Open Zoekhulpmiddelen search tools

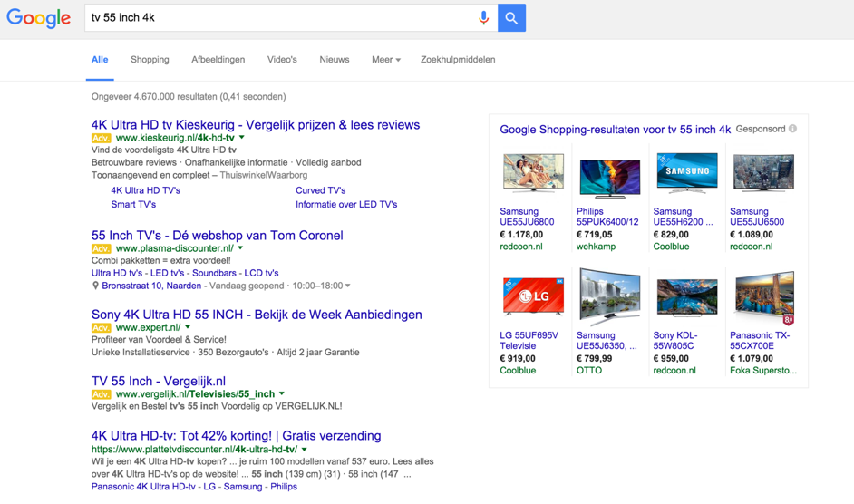coord(458,60)
